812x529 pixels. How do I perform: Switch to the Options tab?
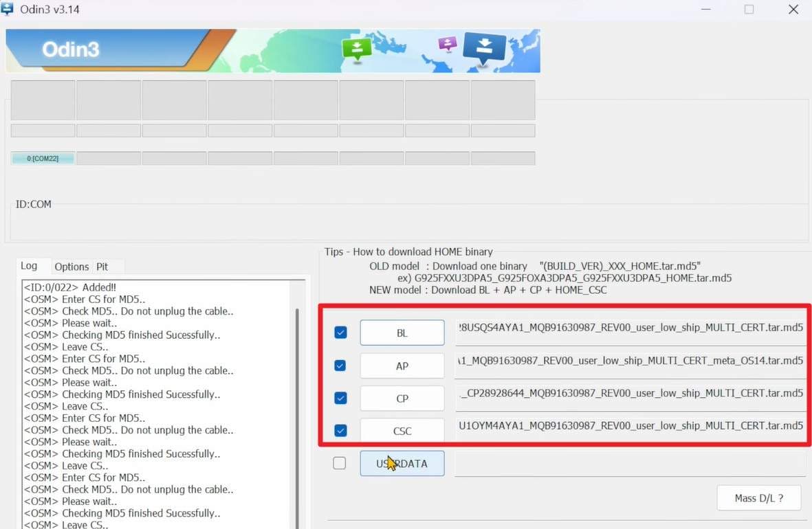pyautogui.click(x=72, y=267)
